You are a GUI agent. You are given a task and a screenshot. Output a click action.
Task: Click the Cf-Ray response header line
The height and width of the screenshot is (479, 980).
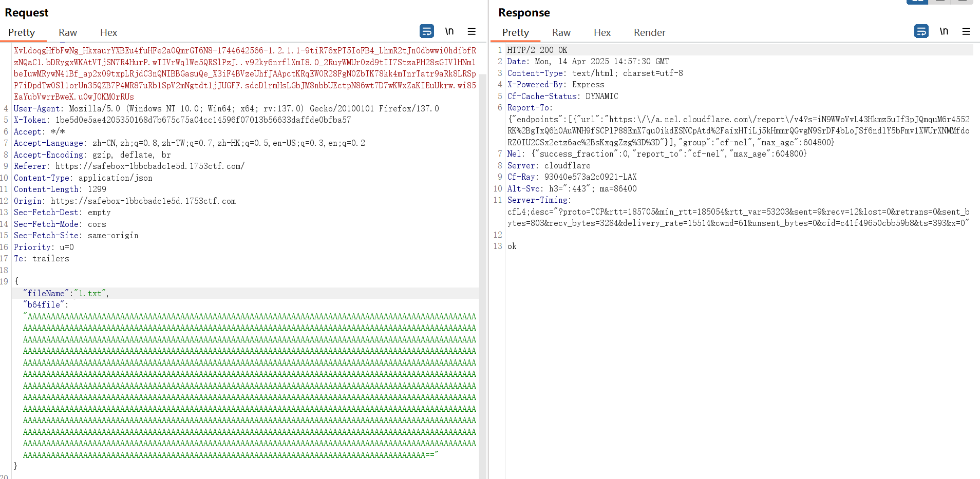tap(572, 177)
